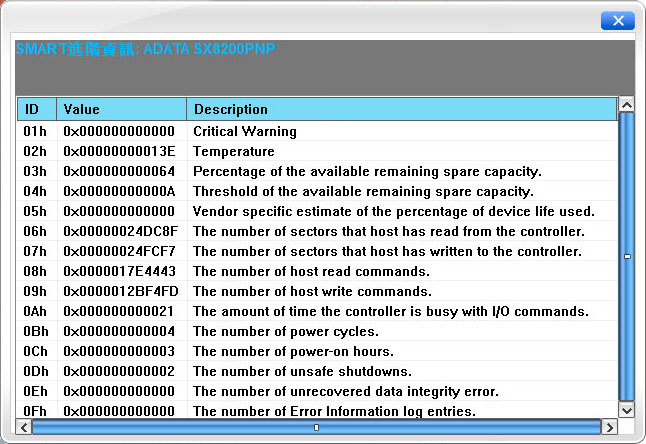646x444 pixels.
Task: Sort by the ID column header
Action: point(37,109)
